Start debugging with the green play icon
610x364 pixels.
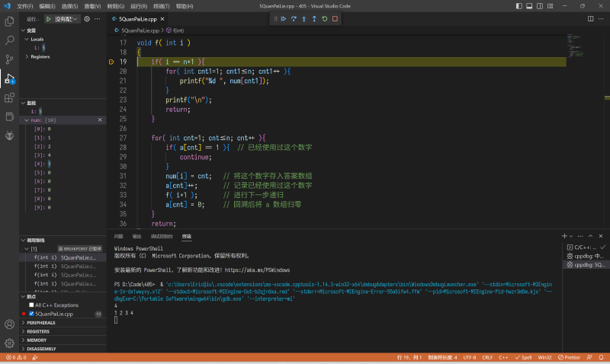pos(49,19)
